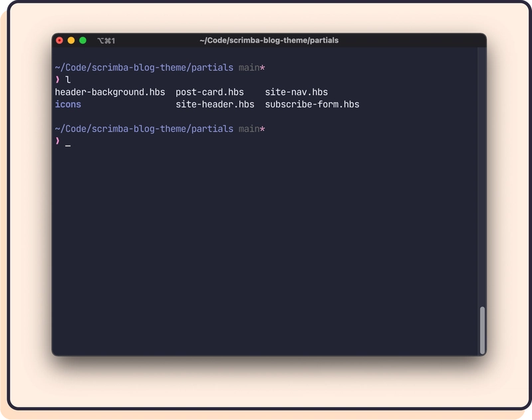Click the upper prompt's directory path
532x420 pixels.
click(x=144, y=68)
